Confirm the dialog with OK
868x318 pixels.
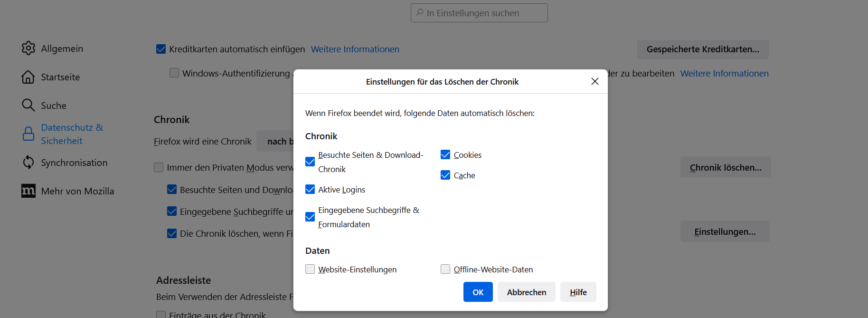(x=478, y=292)
